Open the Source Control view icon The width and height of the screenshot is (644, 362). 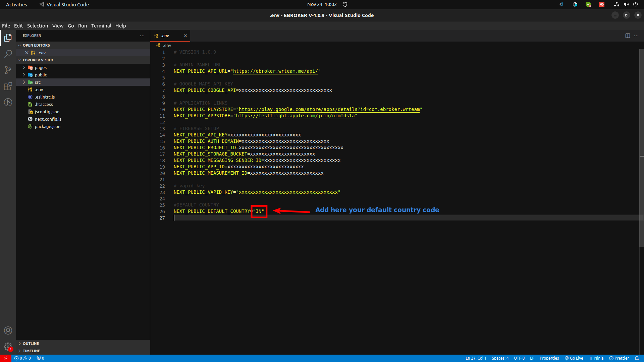click(x=8, y=70)
